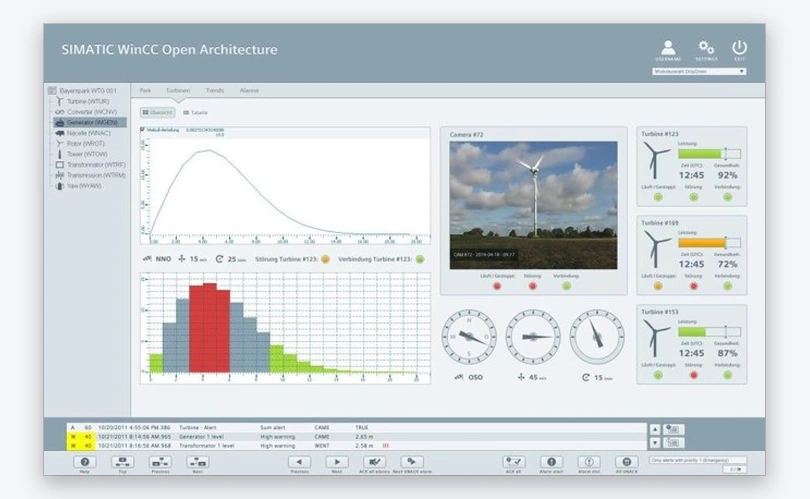810x499 pixels.
Task: Open the alerts priority filter dropdown
Action: point(698,460)
